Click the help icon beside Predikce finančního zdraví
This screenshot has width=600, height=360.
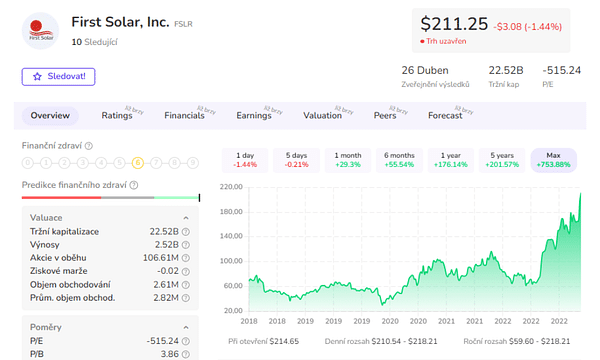click(134, 185)
